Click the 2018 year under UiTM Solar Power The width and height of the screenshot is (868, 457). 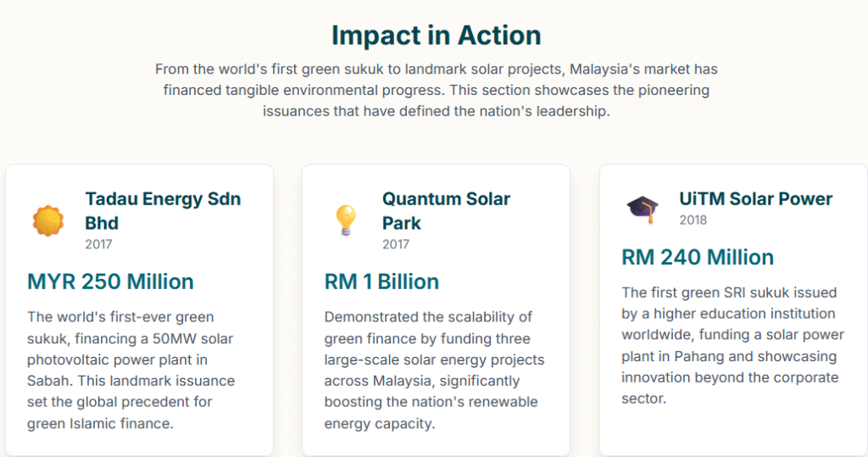pyautogui.click(x=693, y=220)
